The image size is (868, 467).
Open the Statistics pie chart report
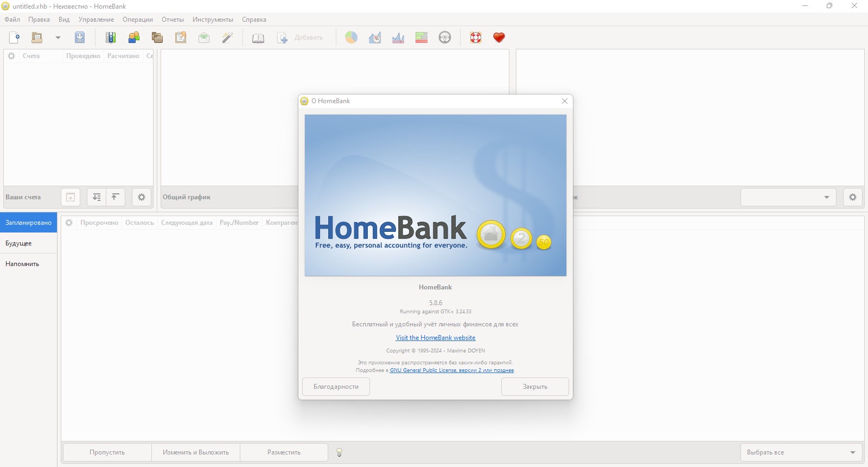coord(352,37)
